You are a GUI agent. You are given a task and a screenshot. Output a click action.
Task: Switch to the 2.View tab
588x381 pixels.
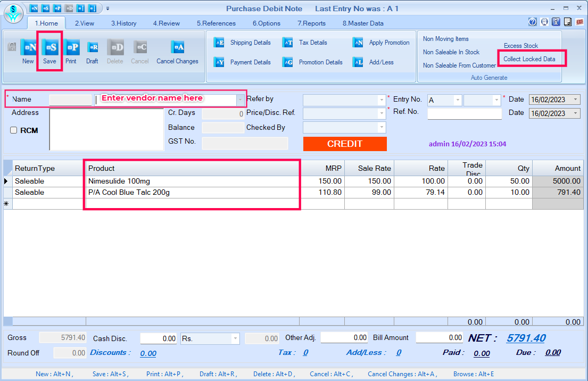pyautogui.click(x=85, y=23)
